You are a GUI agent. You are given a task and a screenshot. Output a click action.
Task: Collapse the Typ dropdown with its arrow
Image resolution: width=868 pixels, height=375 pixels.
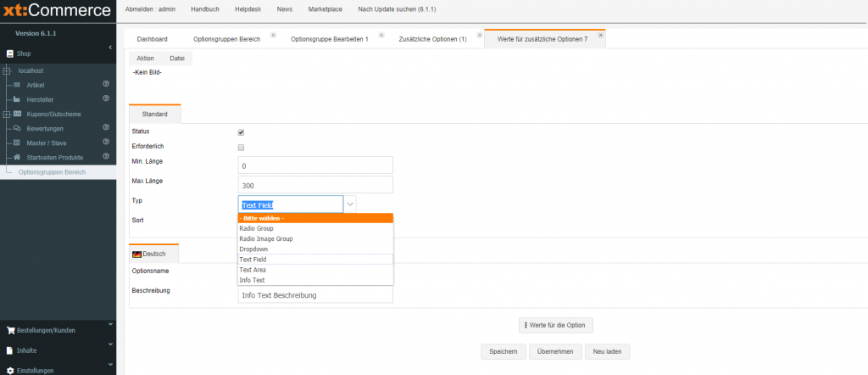click(351, 204)
